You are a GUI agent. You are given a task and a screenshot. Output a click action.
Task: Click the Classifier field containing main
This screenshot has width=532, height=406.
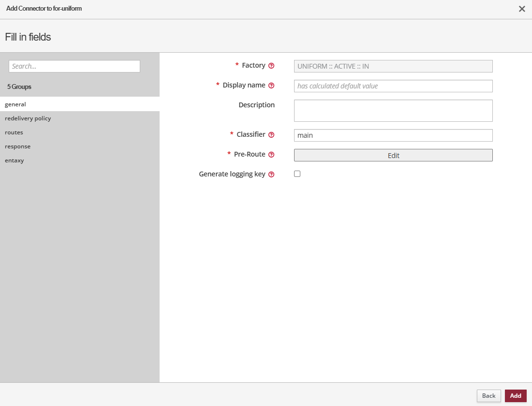coord(393,135)
